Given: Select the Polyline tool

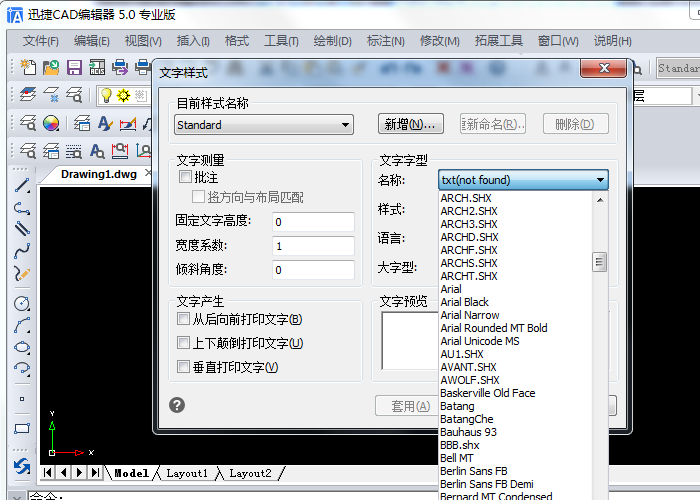Looking at the screenshot, I should (22, 208).
